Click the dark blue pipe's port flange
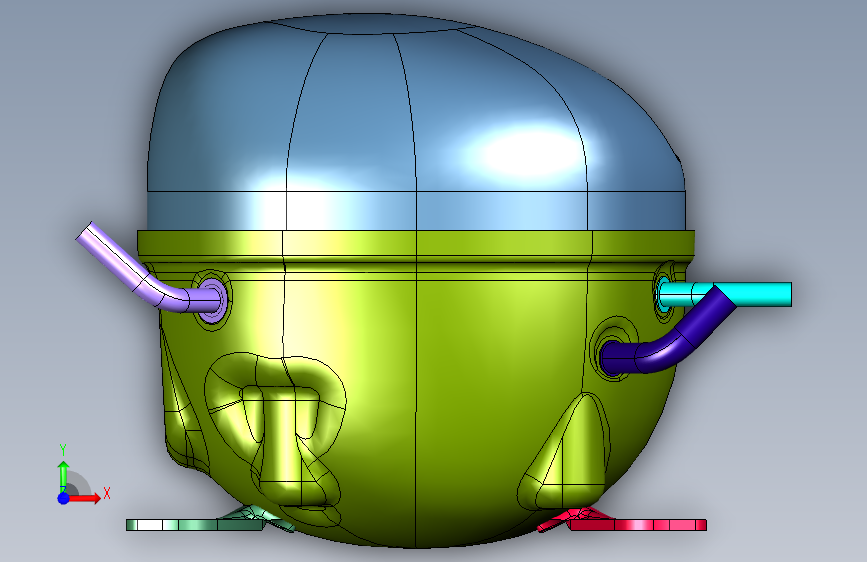Image resolution: width=867 pixels, height=562 pixels. (612, 350)
